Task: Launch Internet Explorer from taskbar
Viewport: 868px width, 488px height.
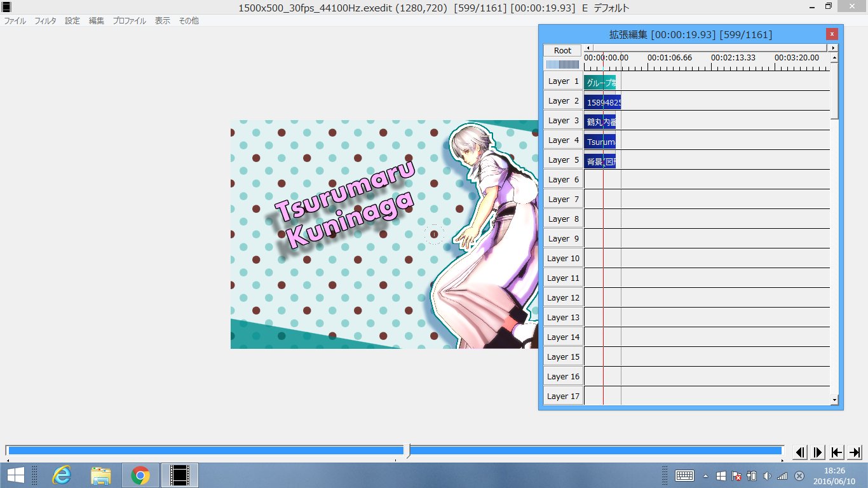Action: point(62,475)
